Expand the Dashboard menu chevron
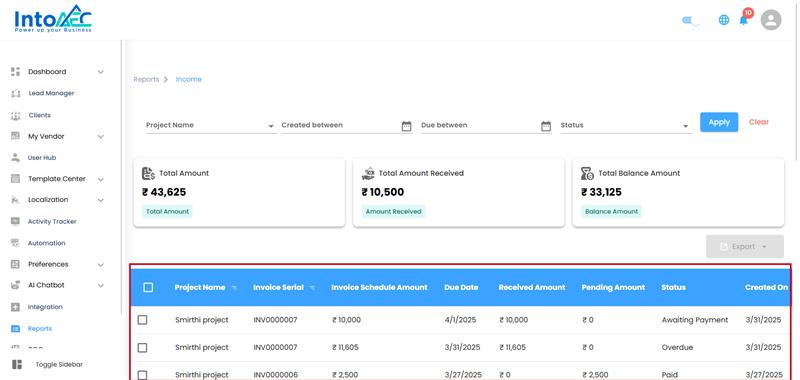Viewport: 800px width, 380px height. tap(101, 72)
